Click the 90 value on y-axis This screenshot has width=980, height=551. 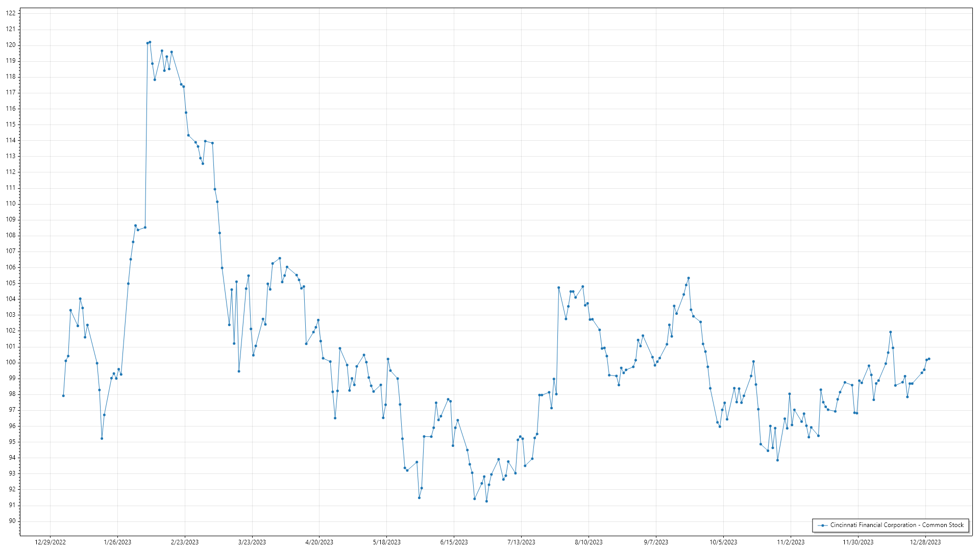click(12, 521)
